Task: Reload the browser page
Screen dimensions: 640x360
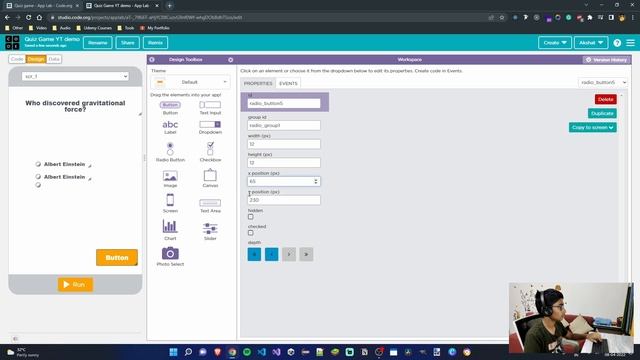Action: coord(29,18)
